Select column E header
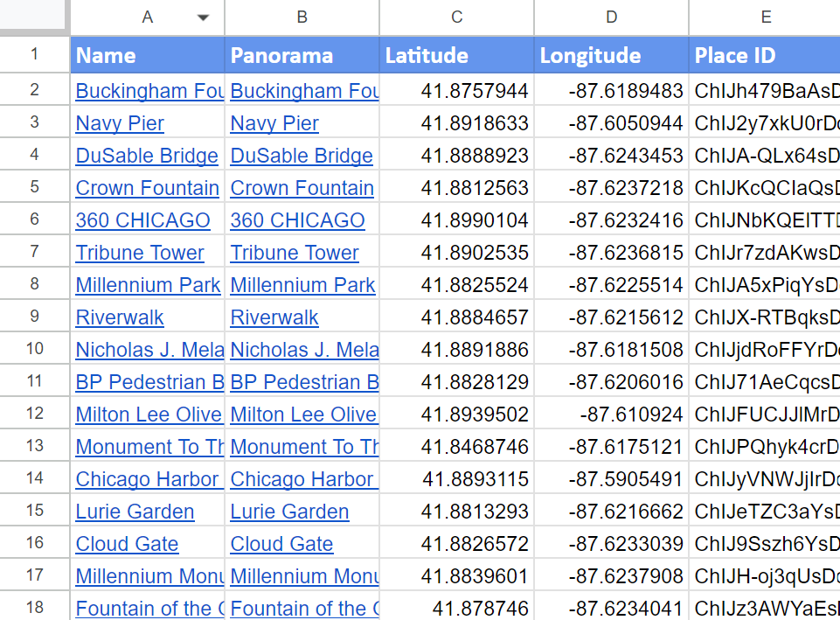The image size is (840, 620). tap(765, 17)
